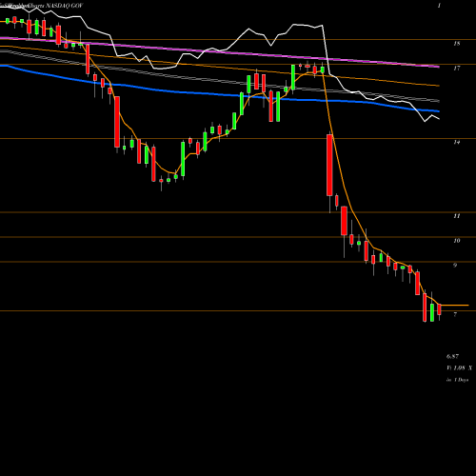476x476 pixels.
Task: Click the large red gap-down candle below 14
Action: [329, 165]
